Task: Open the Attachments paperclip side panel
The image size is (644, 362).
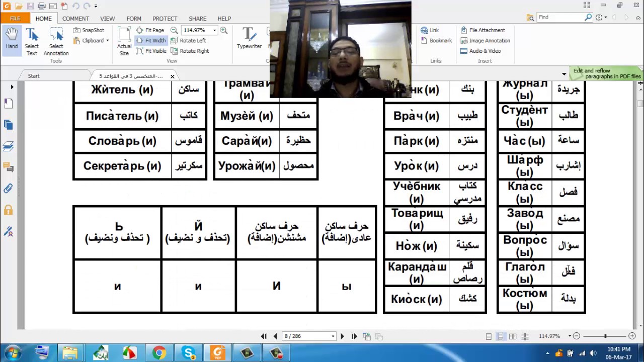Action: (x=8, y=189)
